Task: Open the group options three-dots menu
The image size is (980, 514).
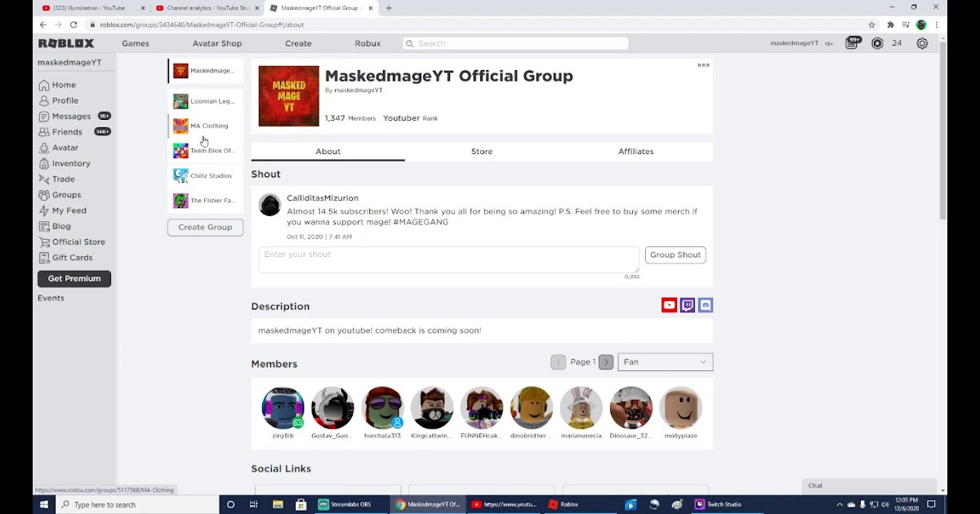Action: coord(703,65)
